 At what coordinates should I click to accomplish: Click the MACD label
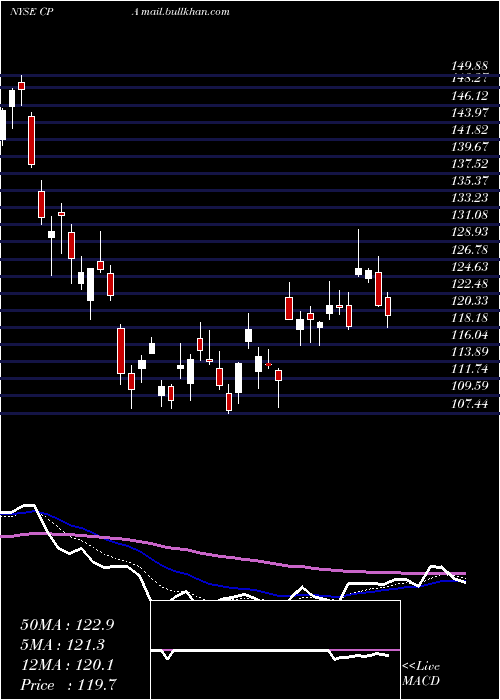(x=421, y=681)
